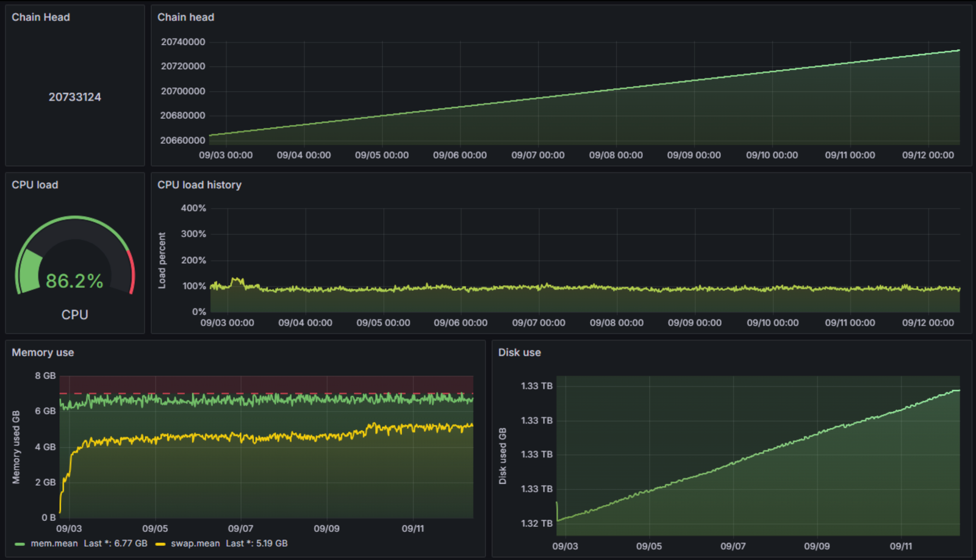Click the 09/07 00:00 timestamp on CPU history

[x=537, y=323]
